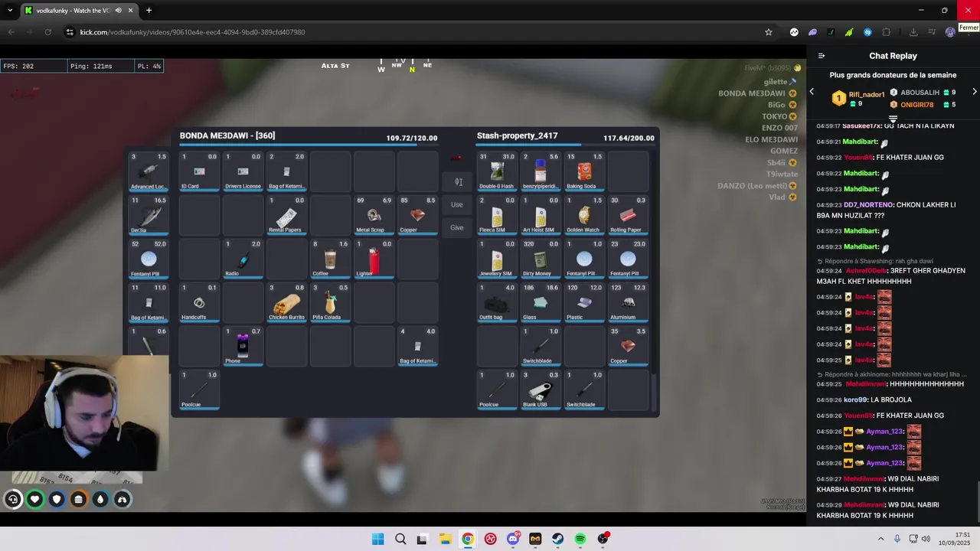Select the Metal Scrap stack
The width and height of the screenshot is (980, 551).
[374, 214]
